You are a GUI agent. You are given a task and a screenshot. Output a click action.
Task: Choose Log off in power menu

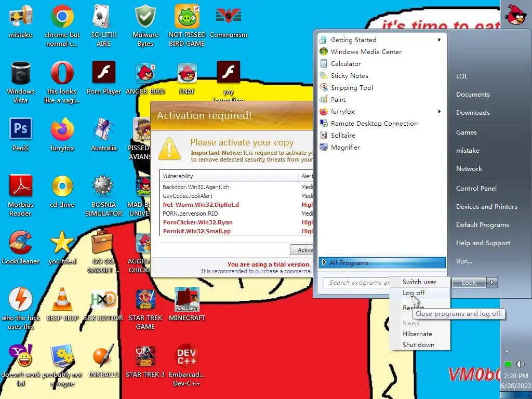[x=419, y=293]
